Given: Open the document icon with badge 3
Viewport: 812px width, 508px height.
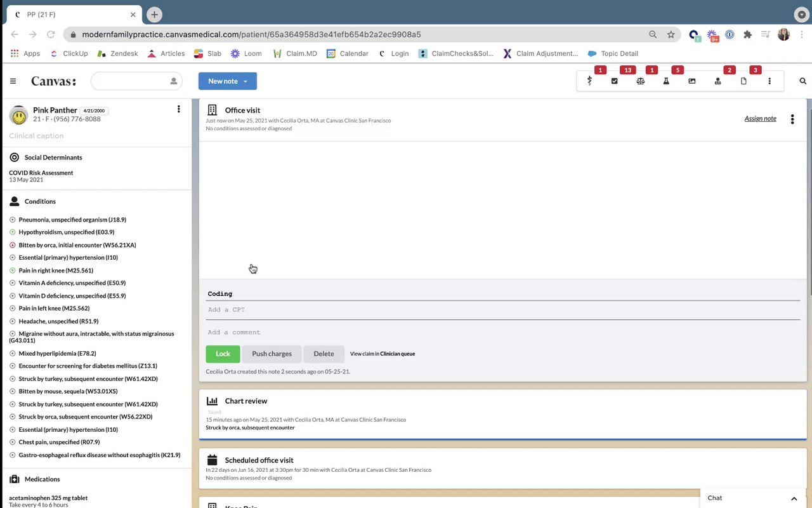Looking at the screenshot, I should 743,81.
